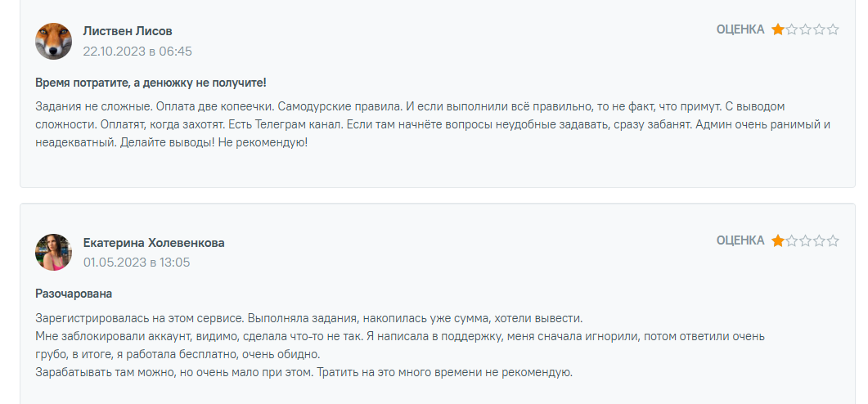The width and height of the screenshot is (868, 404).
Task: Click the date 22.10.2023 в 06:45
Action: 137,52
